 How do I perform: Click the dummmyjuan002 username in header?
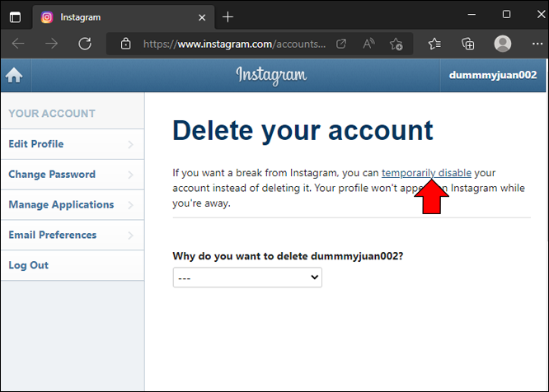click(493, 75)
